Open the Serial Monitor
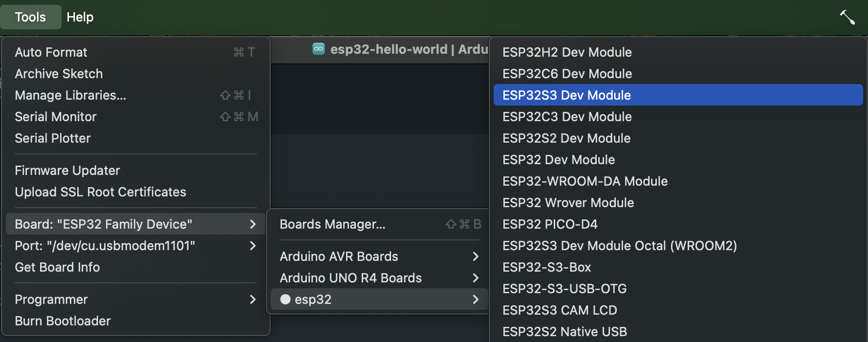Viewport: 868px width, 342px height. pyautogui.click(x=136, y=117)
